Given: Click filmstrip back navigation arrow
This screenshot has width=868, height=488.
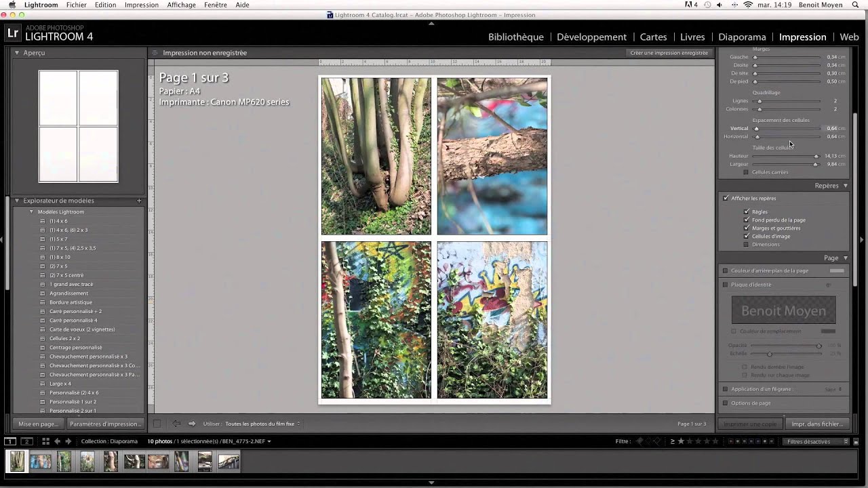Looking at the screenshot, I should tap(57, 441).
